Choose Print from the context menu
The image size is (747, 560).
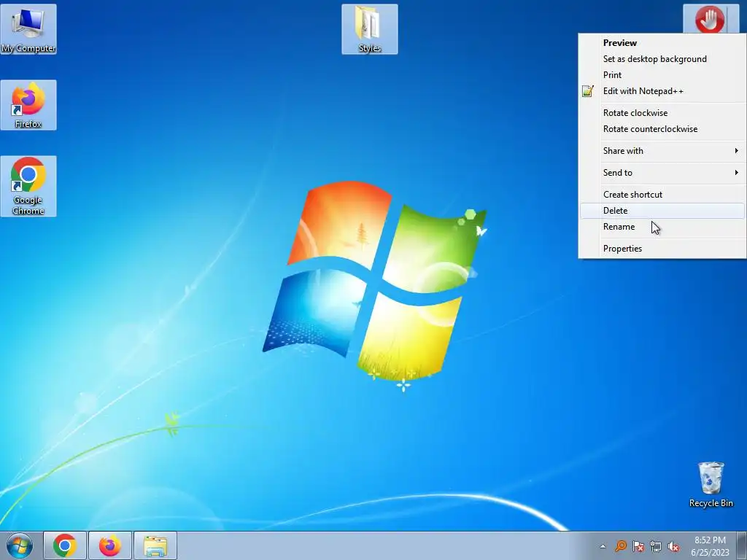[x=662, y=75]
